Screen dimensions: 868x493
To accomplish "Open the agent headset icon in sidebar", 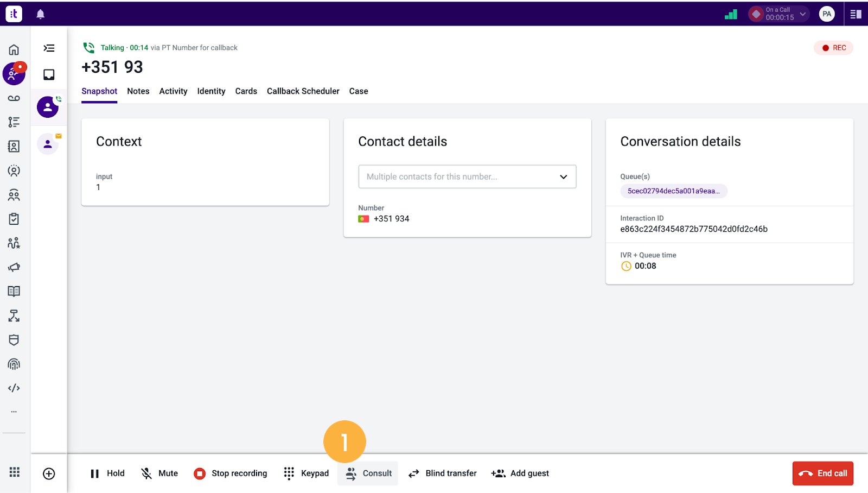I will (14, 170).
